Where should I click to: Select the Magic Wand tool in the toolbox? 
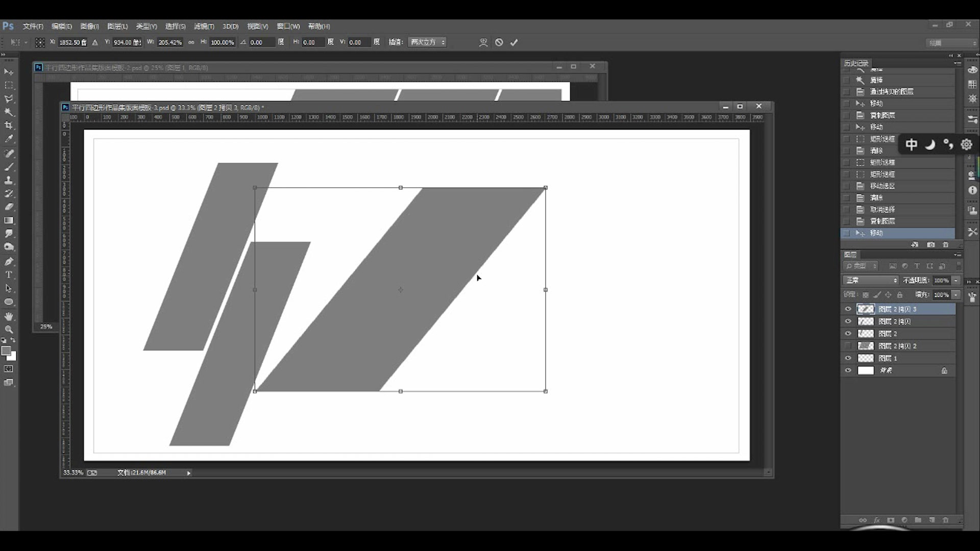9,112
